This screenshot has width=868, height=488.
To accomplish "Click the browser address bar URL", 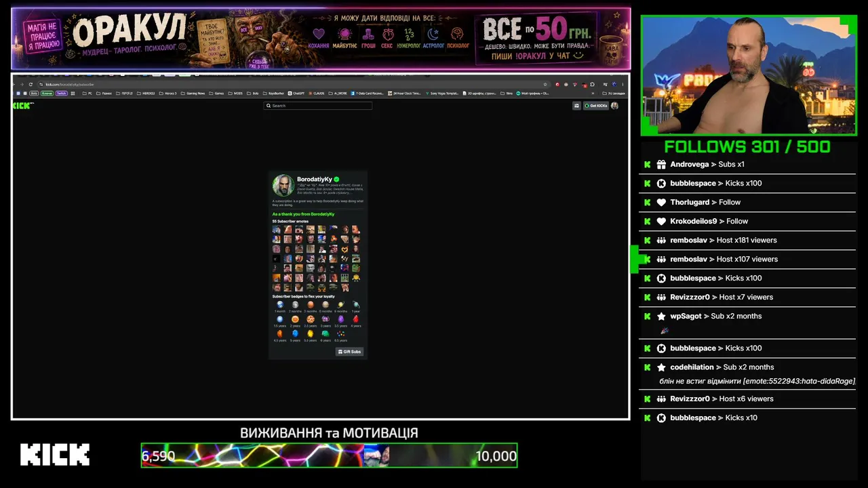I will point(69,85).
